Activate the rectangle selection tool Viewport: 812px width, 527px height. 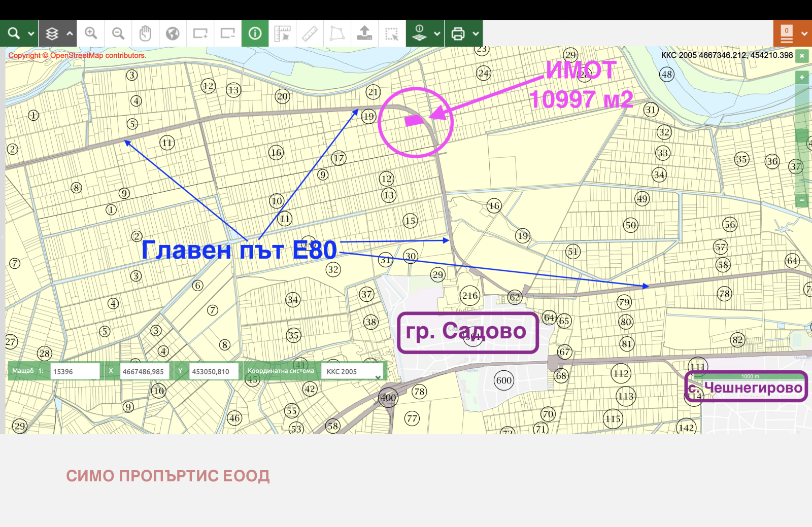point(392,33)
